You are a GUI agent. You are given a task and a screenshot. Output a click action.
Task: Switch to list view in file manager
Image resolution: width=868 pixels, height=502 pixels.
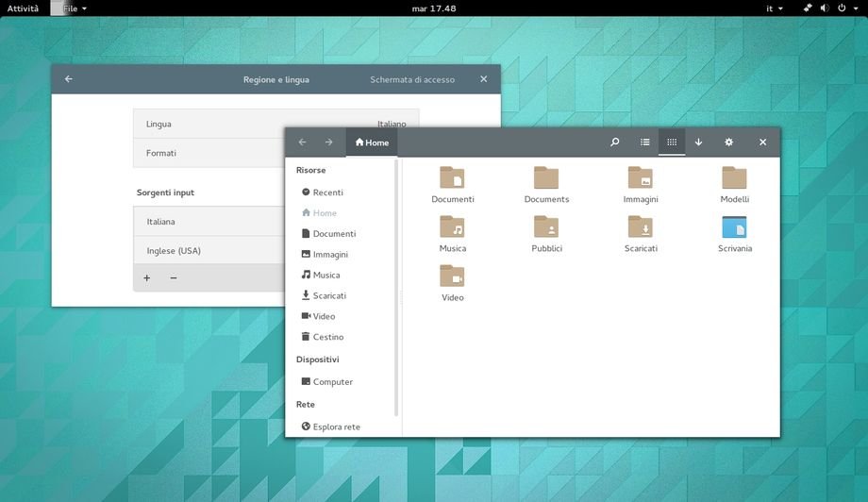pyautogui.click(x=645, y=142)
